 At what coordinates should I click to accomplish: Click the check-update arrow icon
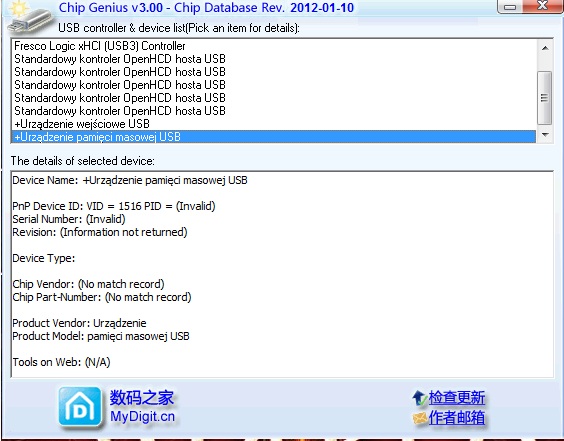419,398
